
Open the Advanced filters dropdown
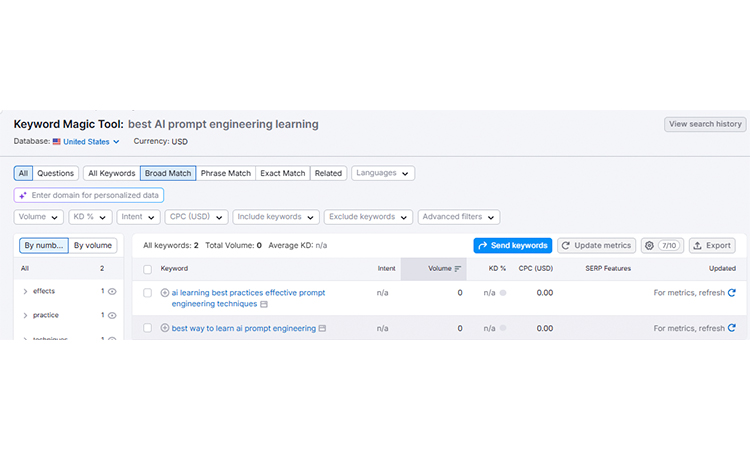(x=458, y=217)
